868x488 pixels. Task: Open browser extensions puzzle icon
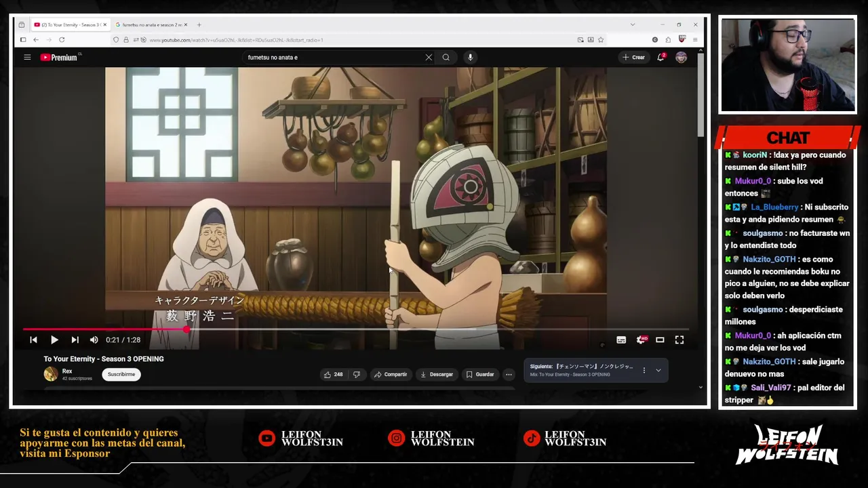pos(668,40)
